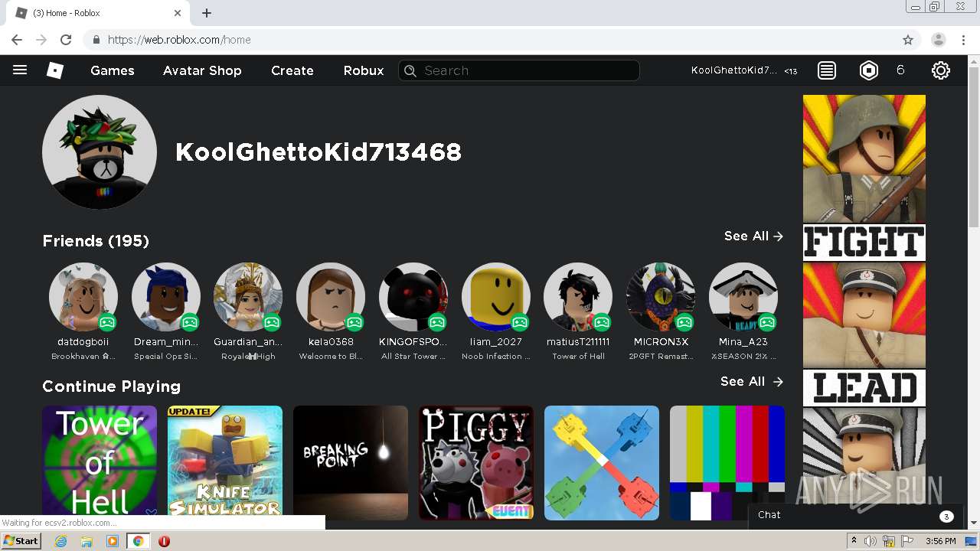Click the 3:56 PM taskbar clock
Screen dimensions: 980x551
pyautogui.click(x=940, y=541)
